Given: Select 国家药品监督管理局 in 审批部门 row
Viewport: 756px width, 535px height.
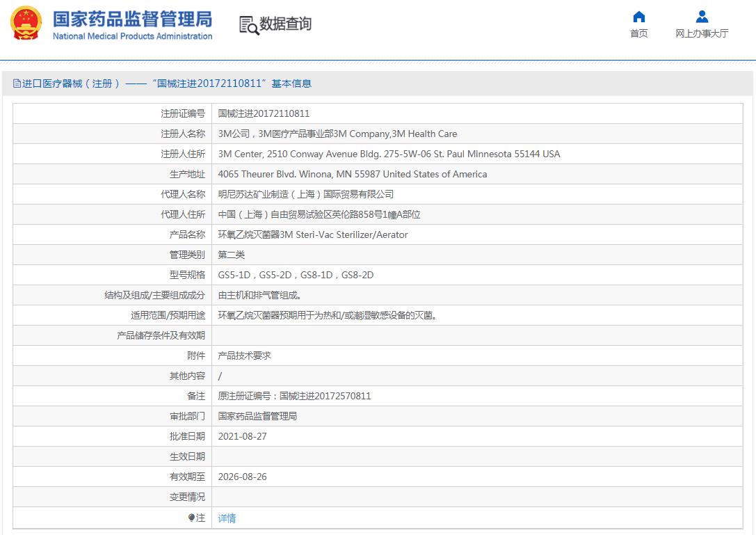Looking at the screenshot, I should (257, 416).
